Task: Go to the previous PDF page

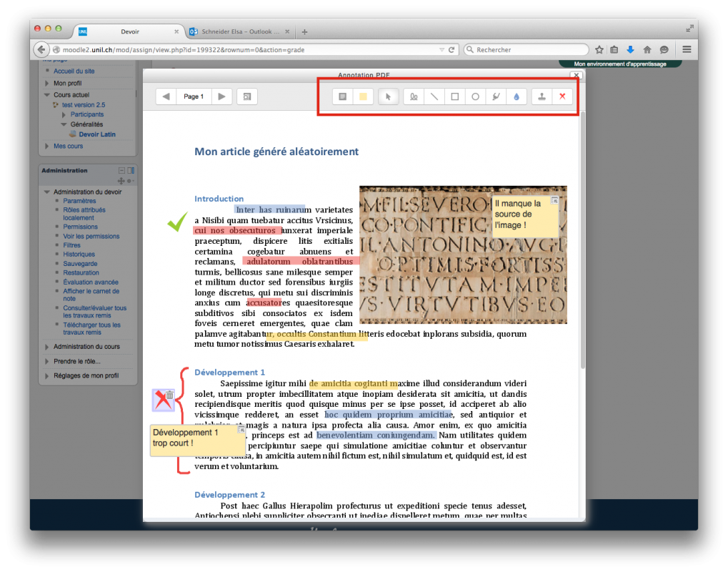Action: coord(166,97)
